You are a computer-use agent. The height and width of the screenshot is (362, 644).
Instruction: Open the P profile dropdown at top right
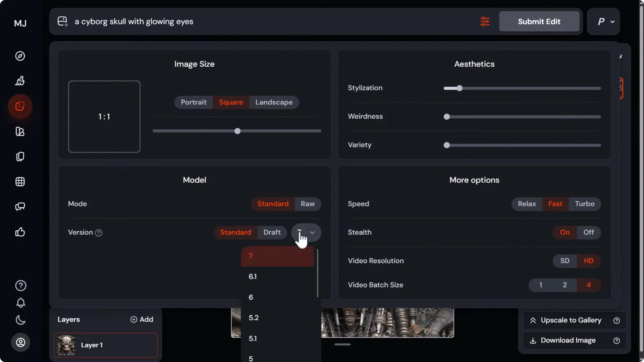click(604, 21)
